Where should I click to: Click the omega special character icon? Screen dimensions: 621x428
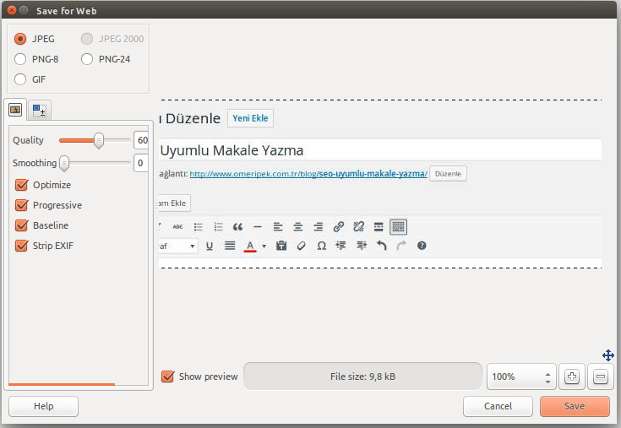[x=321, y=245]
